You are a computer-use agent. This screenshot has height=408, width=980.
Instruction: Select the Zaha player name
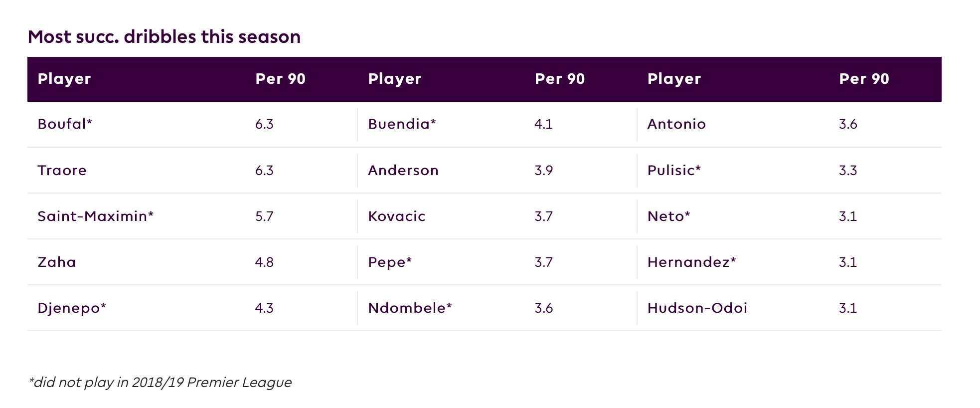57,262
